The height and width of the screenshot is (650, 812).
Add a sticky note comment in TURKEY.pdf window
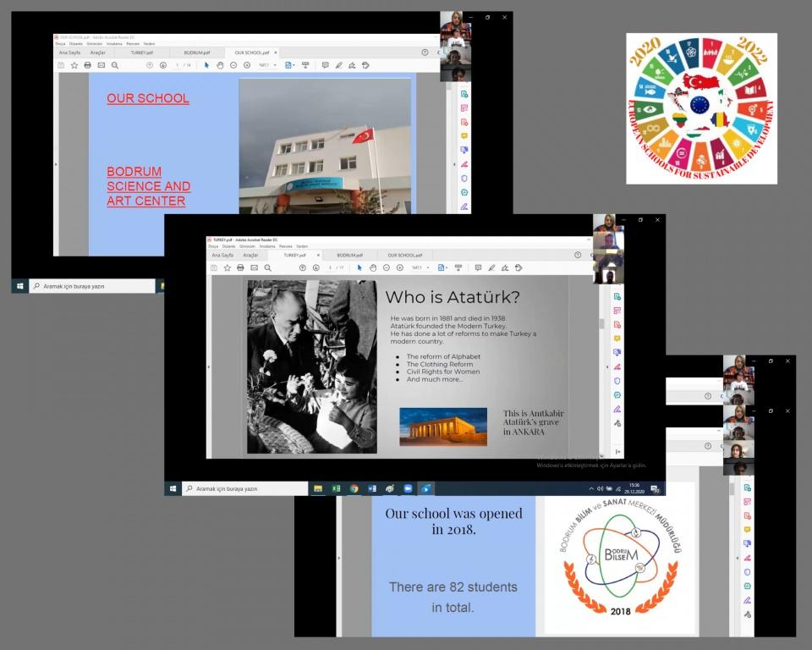pos(478,267)
